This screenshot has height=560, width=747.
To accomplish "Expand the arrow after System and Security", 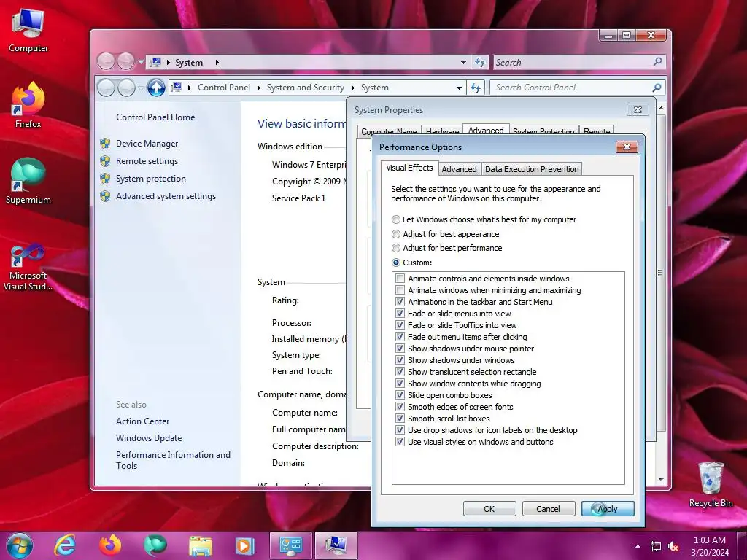I will [x=353, y=87].
